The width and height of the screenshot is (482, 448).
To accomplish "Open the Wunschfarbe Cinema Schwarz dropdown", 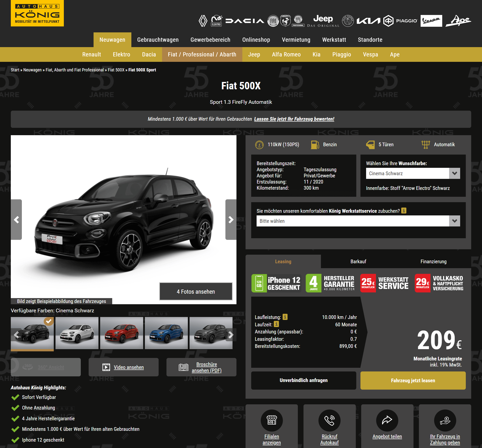I will coord(413,173).
